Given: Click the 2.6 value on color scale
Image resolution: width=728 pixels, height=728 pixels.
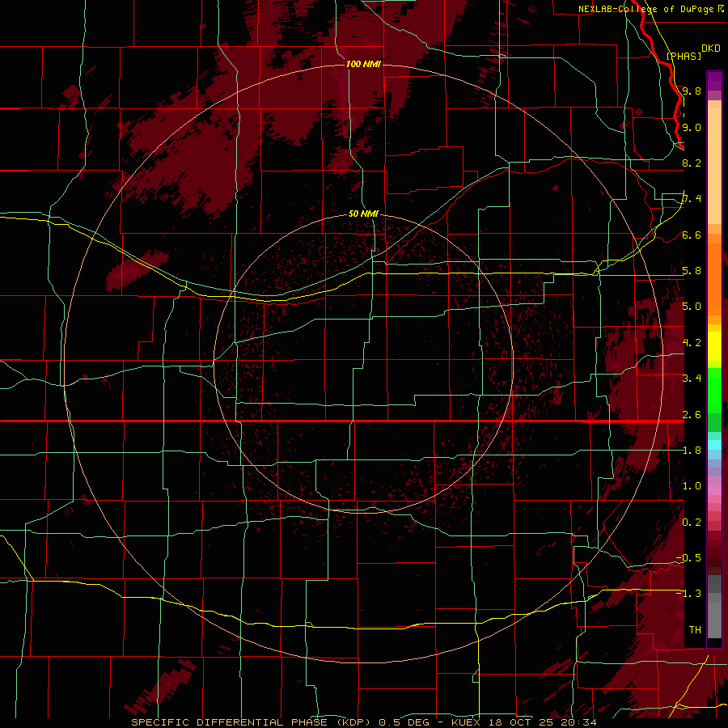Looking at the screenshot, I should click(692, 414).
